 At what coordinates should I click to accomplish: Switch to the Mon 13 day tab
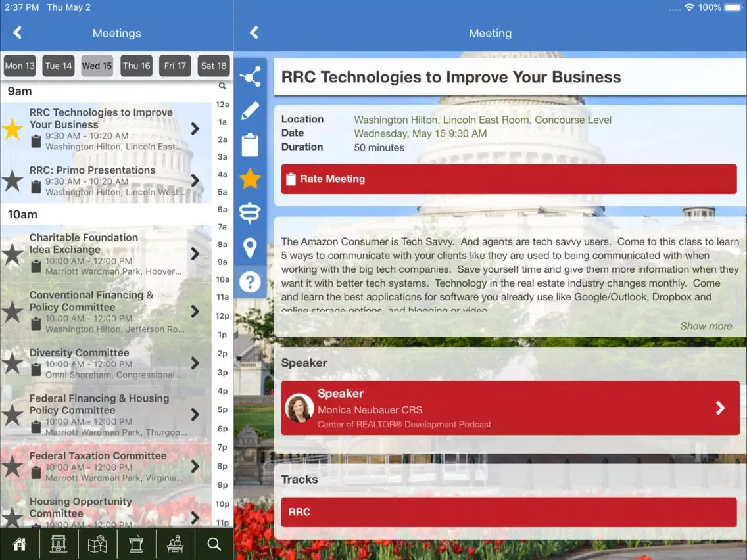point(20,66)
